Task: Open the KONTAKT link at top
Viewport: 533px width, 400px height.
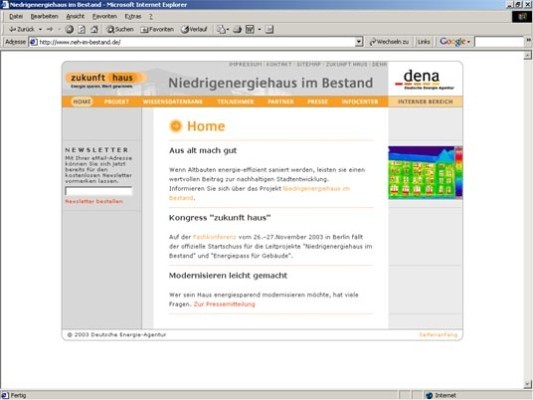Action: coord(279,64)
